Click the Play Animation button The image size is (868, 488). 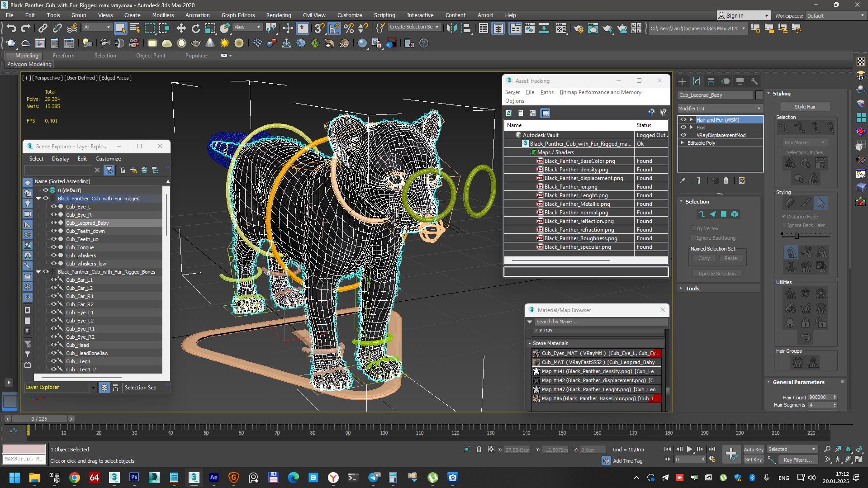click(689, 449)
